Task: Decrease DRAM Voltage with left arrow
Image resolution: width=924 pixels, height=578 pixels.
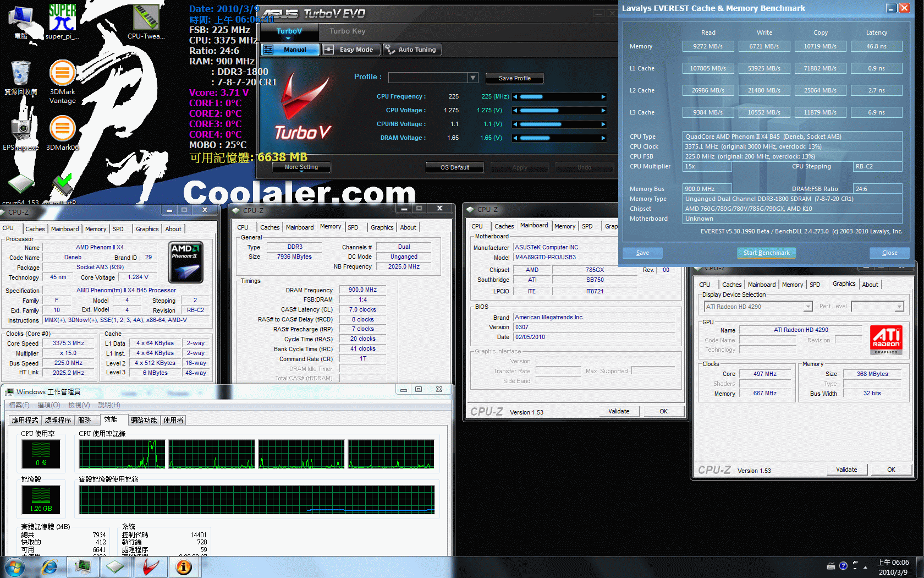Action: (x=515, y=138)
